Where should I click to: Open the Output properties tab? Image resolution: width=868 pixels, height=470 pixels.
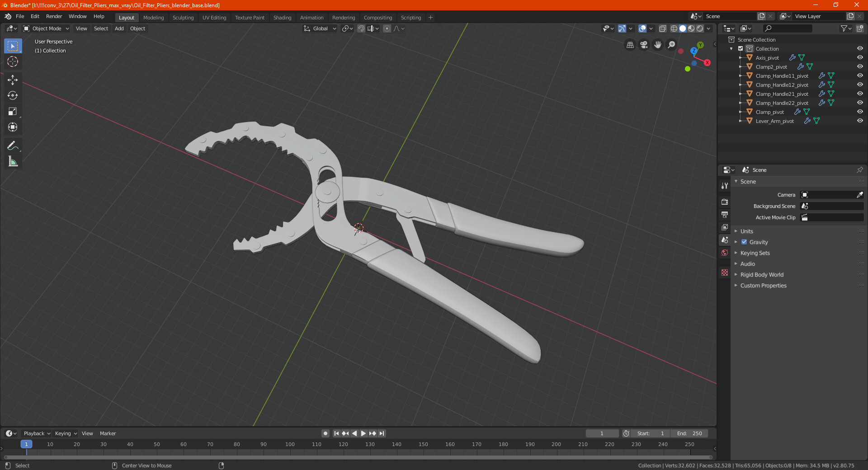(x=725, y=214)
